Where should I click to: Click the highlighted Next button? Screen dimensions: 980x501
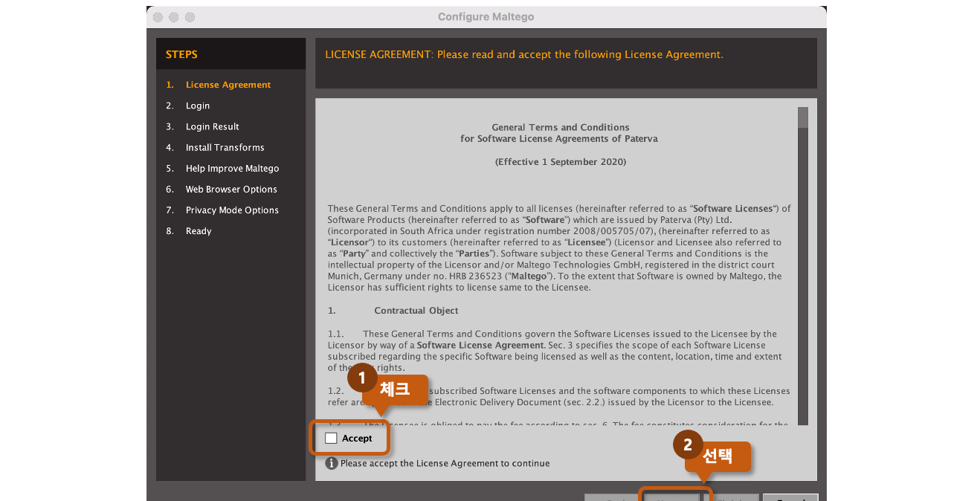pyautogui.click(x=672, y=497)
